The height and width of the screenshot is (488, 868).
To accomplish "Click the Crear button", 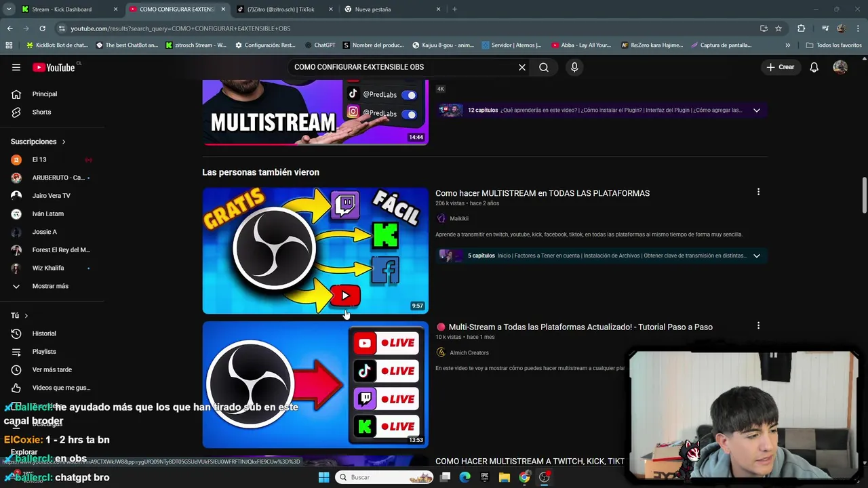I will 781,67.
